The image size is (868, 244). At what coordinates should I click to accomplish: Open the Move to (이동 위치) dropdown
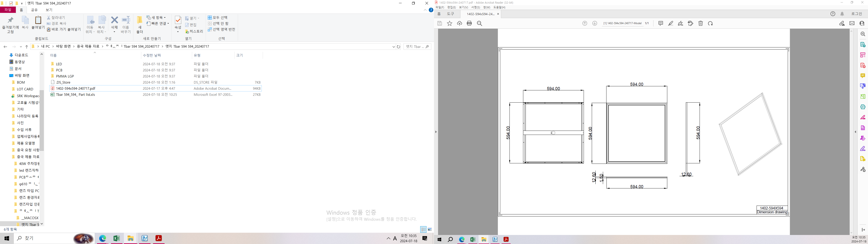point(90,25)
